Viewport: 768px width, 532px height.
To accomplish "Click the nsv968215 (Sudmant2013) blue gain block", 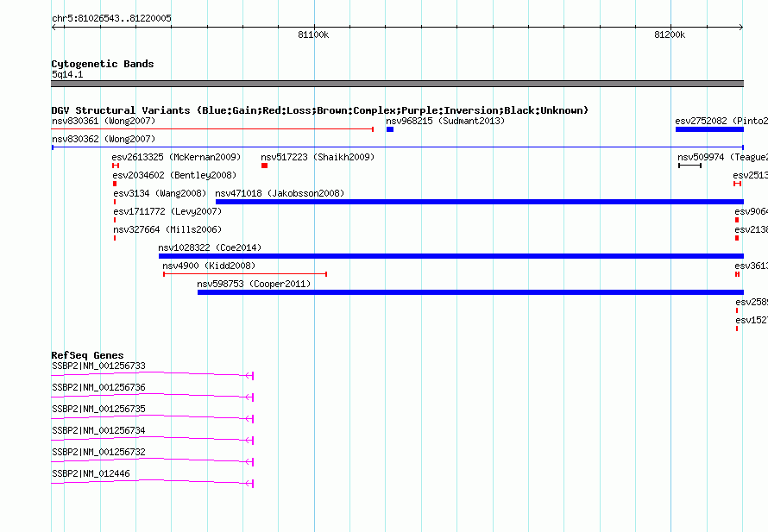I will (390, 129).
